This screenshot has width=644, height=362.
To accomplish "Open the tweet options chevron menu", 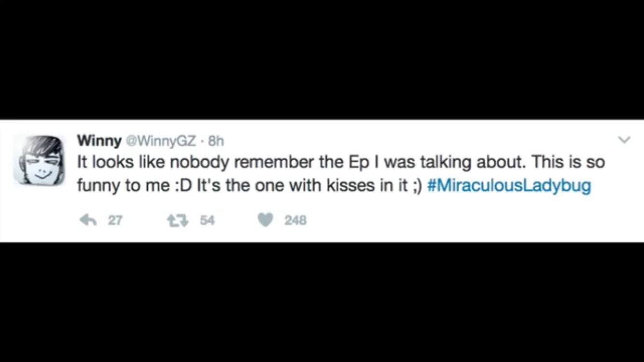I will click(x=624, y=140).
